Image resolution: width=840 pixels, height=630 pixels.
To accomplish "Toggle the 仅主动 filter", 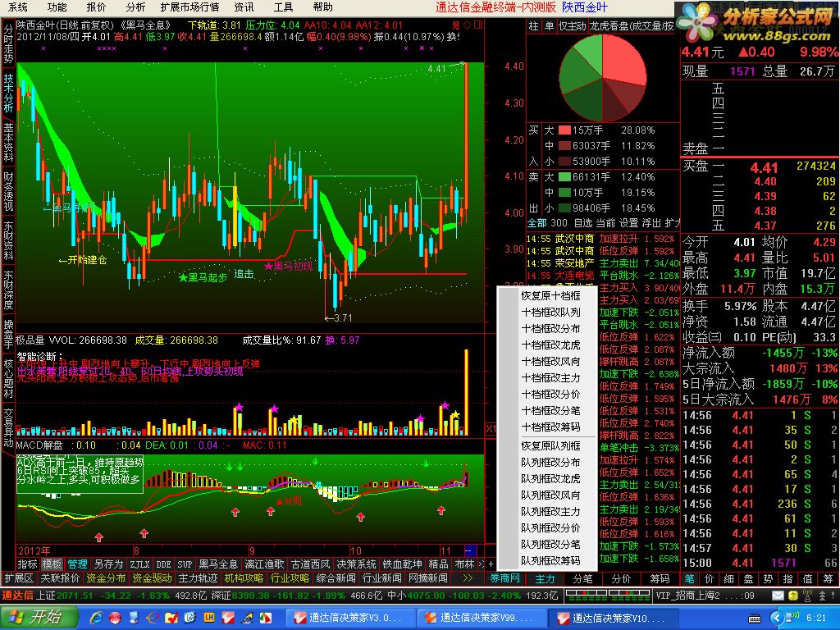I will (572, 25).
